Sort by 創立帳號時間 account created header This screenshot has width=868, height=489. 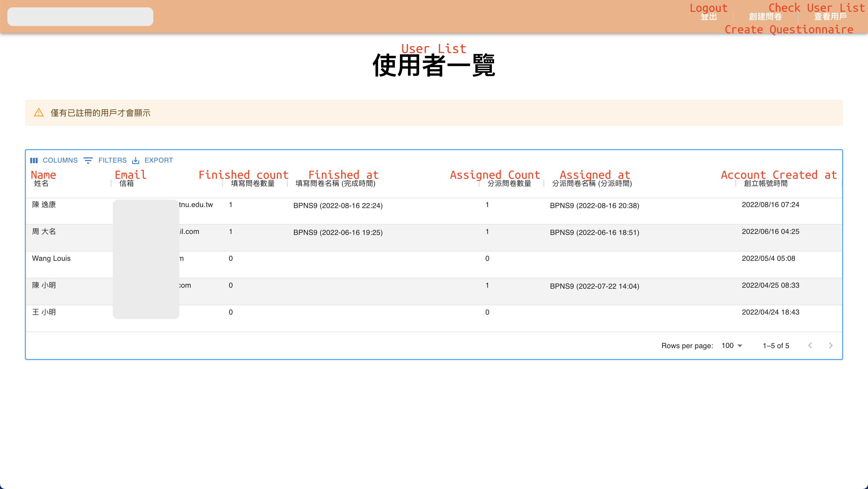click(765, 183)
